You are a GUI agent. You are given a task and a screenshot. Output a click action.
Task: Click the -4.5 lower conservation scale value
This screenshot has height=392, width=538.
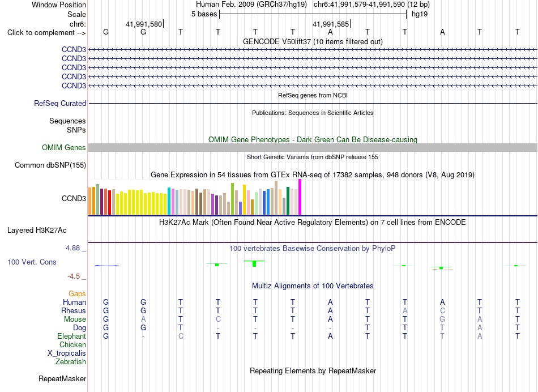74,276
